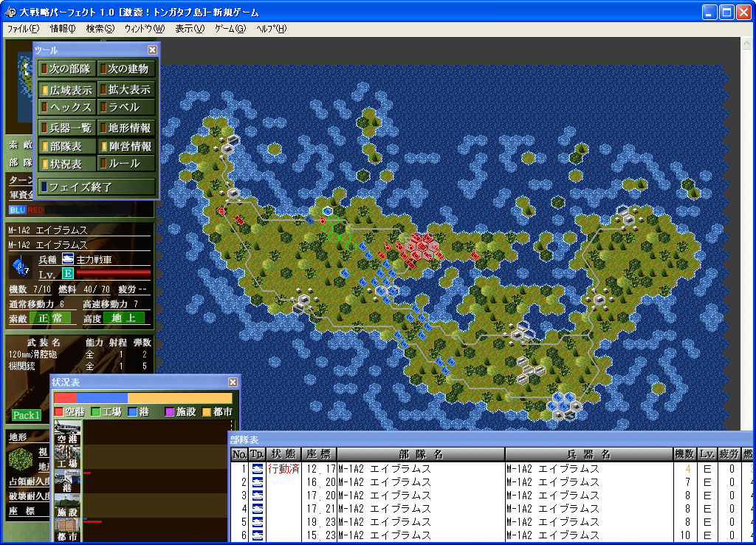Click the 都市 city picture icon

click(67, 529)
